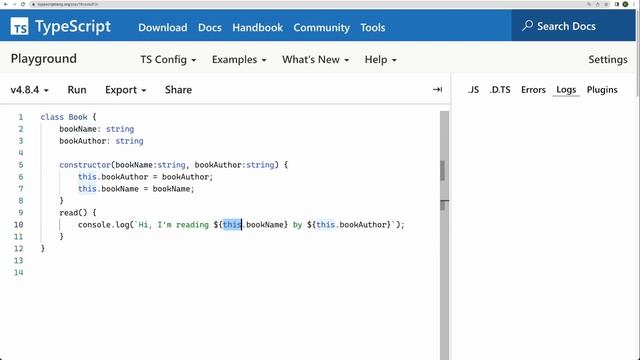Viewport: 640px width, 360px height.
Task: Open the Docs link in the header
Action: coord(210,27)
